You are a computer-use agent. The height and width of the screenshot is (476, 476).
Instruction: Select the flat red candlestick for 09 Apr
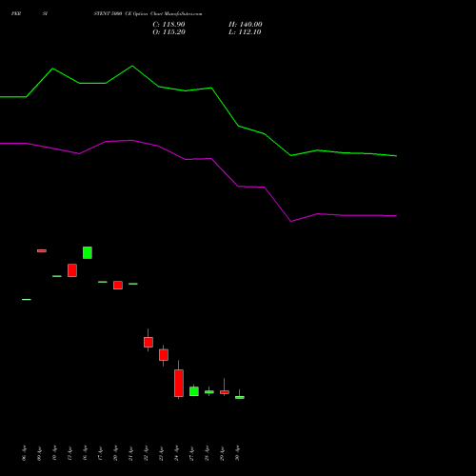point(42,250)
